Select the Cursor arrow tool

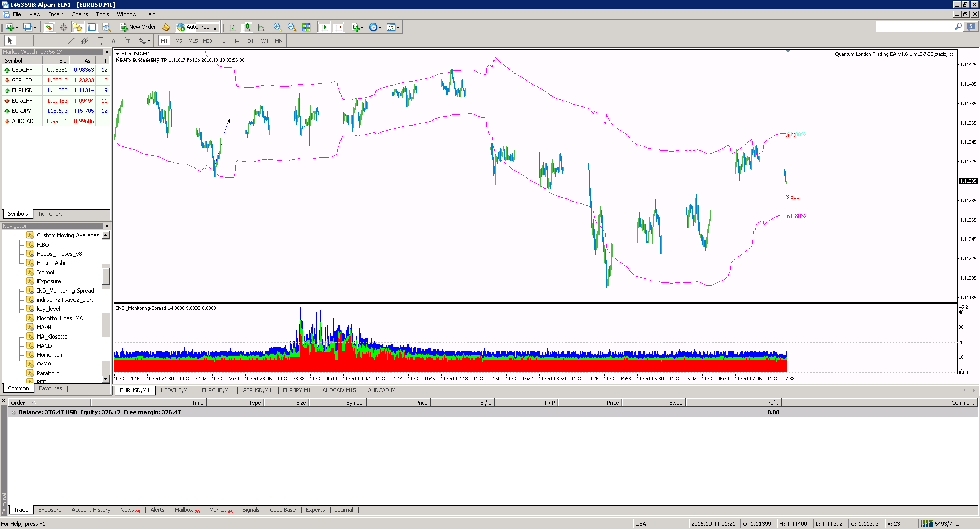(x=10, y=41)
